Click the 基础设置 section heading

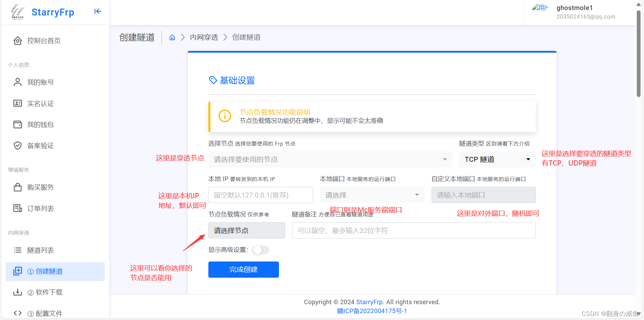pyautogui.click(x=237, y=81)
